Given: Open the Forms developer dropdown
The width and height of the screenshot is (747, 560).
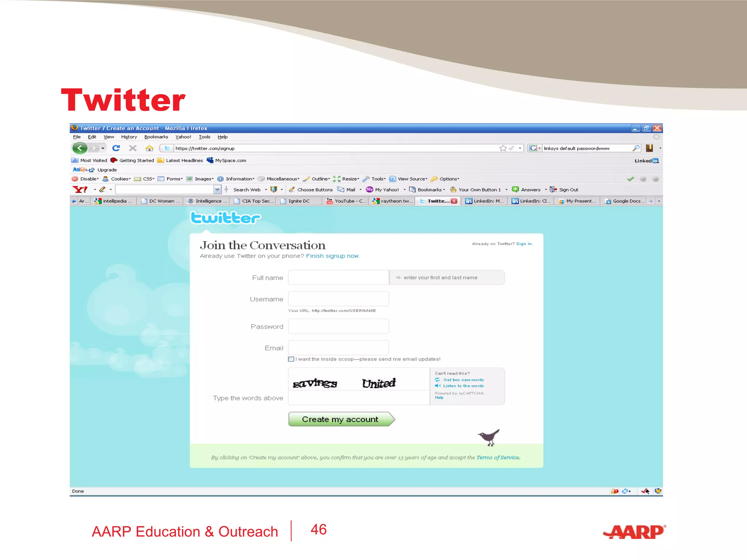Looking at the screenshot, I should click(170, 179).
